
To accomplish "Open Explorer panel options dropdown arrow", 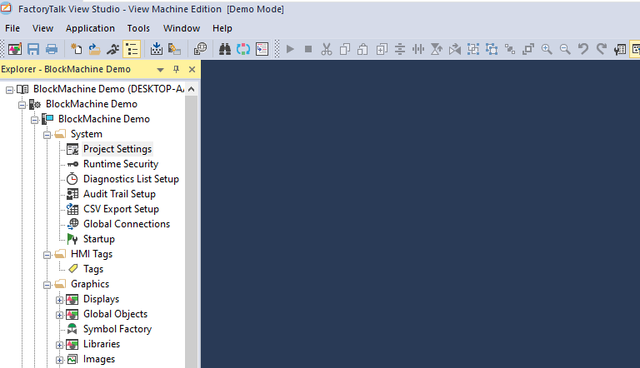I will coord(160,70).
